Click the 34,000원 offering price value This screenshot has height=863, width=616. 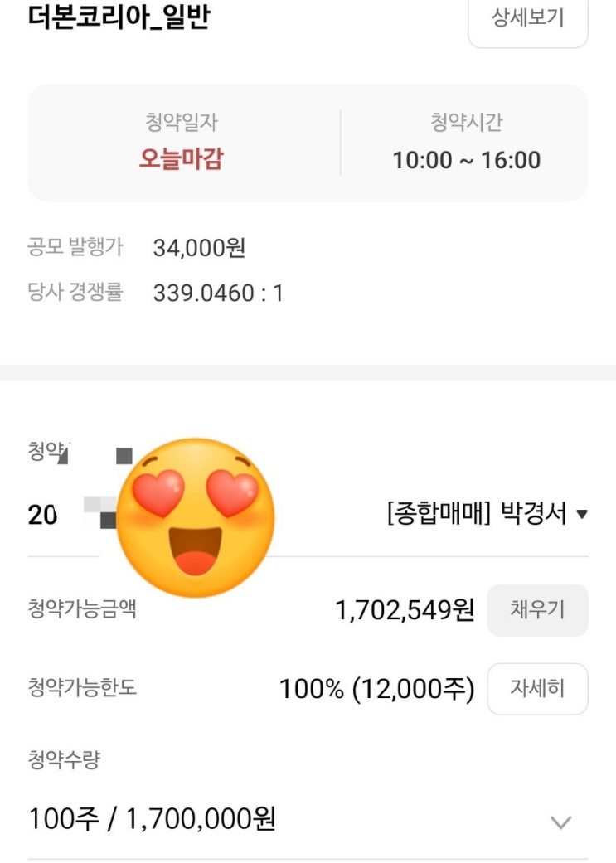tap(199, 248)
